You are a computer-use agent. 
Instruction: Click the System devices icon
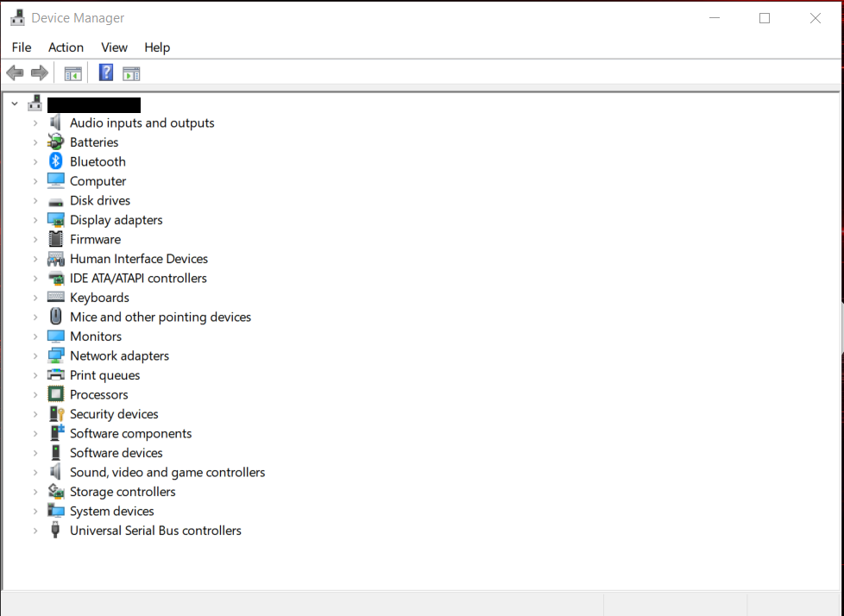click(55, 511)
